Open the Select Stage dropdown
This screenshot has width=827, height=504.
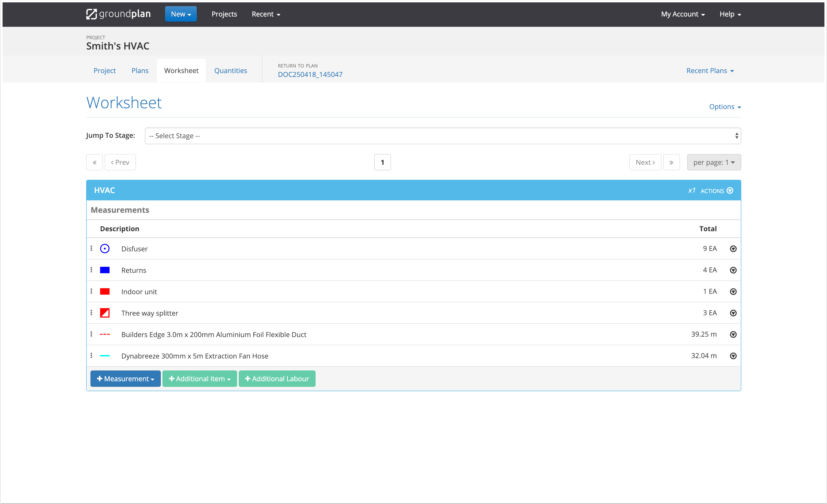[x=443, y=136]
